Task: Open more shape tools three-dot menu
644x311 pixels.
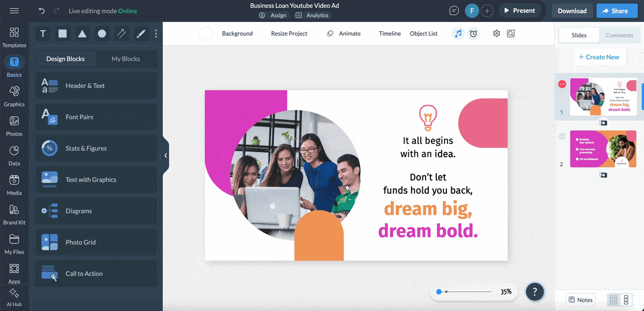Action: pyautogui.click(x=156, y=34)
